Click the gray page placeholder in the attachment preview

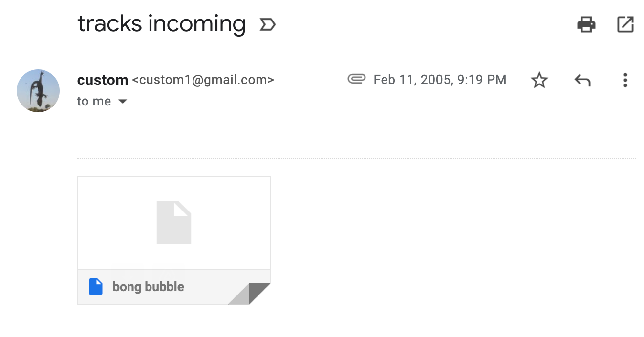point(173,223)
